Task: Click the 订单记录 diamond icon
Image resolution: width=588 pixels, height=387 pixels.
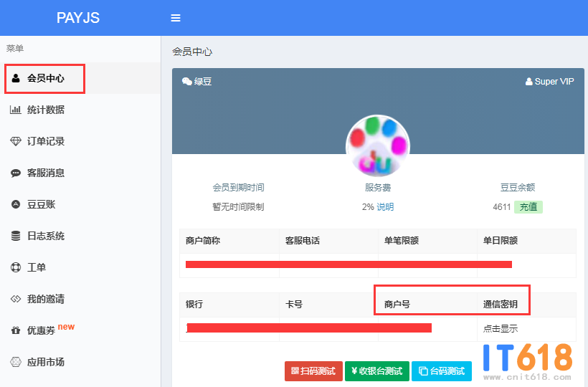Action: coord(16,141)
